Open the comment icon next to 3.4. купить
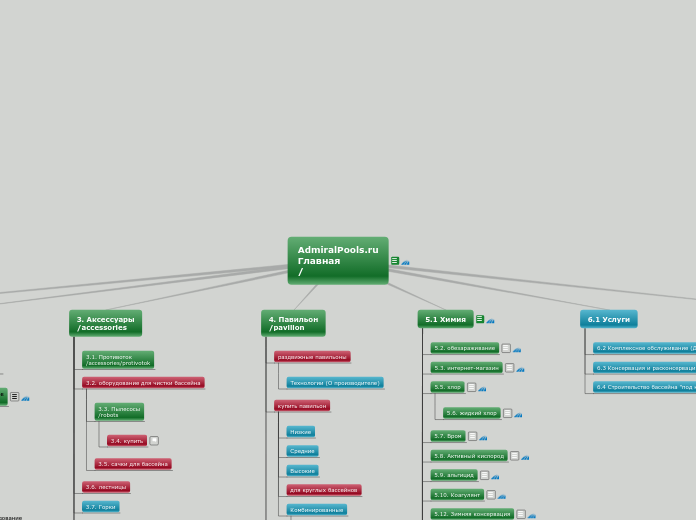The width and height of the screenshot is (696, 520). (x=154, y=441)
